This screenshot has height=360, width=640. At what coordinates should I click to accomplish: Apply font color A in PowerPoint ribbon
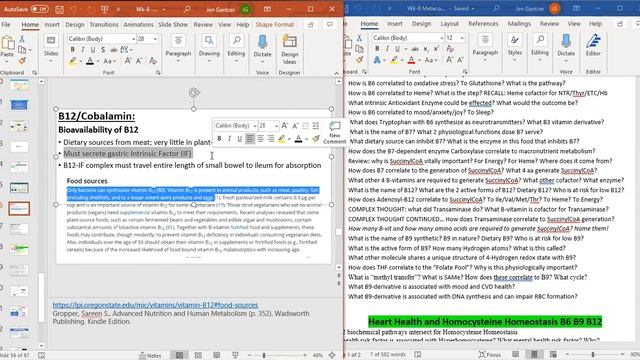pyautogui.click(x=90, y=61)
